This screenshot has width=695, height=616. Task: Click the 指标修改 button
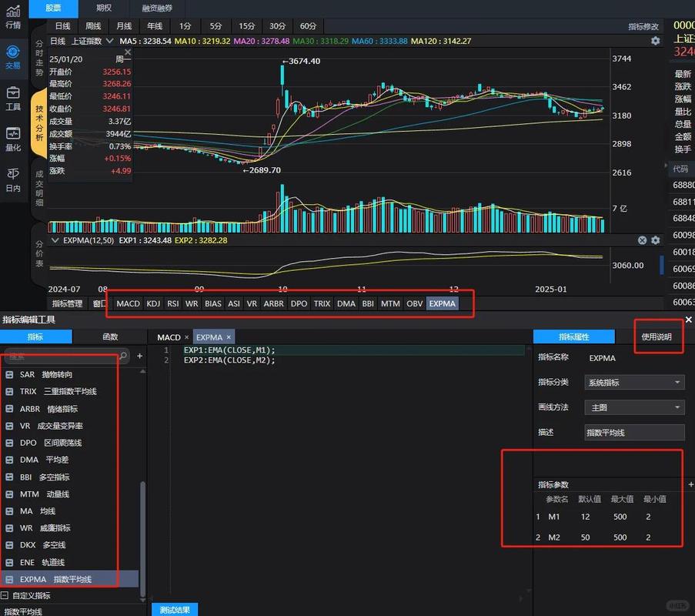(x=643, y=27)
